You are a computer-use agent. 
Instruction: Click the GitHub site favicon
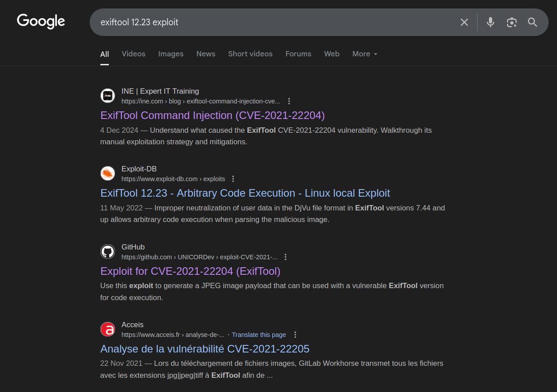107,252
